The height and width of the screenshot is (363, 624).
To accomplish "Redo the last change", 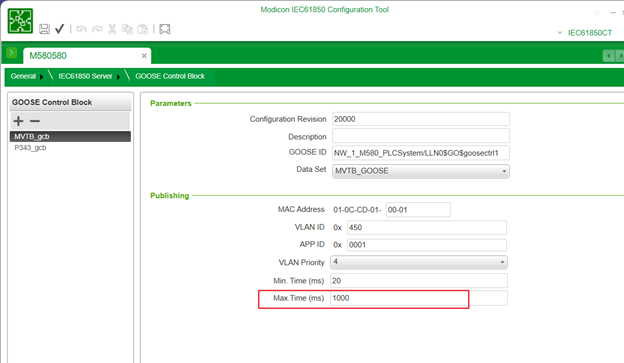I will click(x=97, y=29).
